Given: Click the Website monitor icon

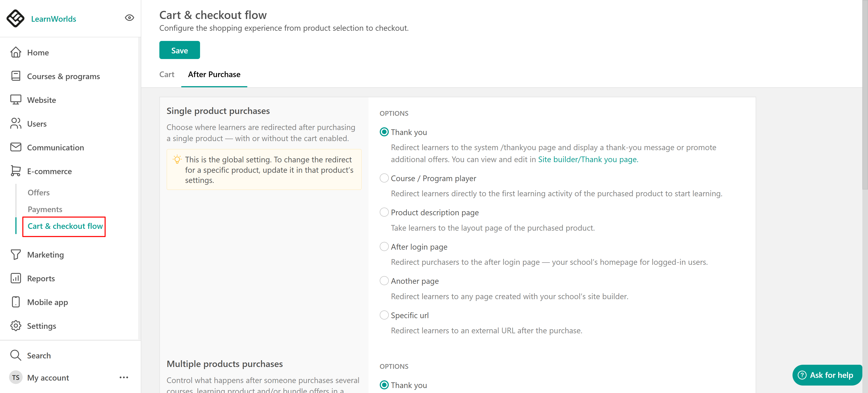Looking at the screenshot, I should tap(16, 100).
